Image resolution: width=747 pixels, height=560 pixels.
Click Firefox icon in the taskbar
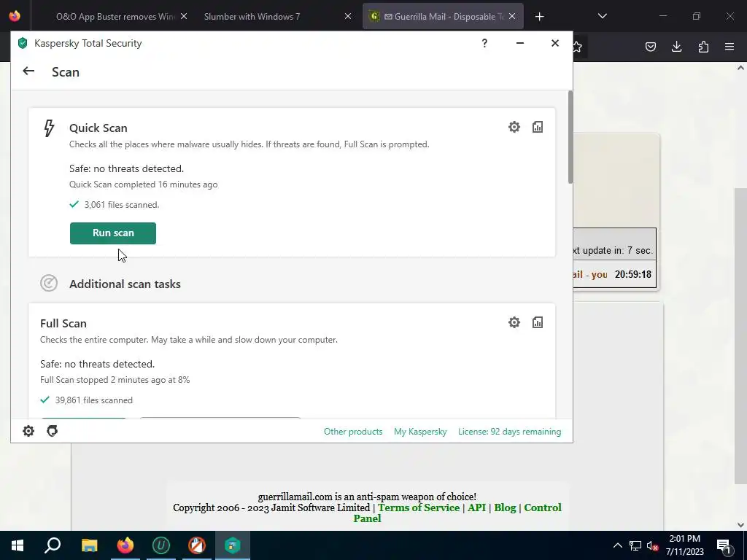pyautogui.click(x=125, y=545)
